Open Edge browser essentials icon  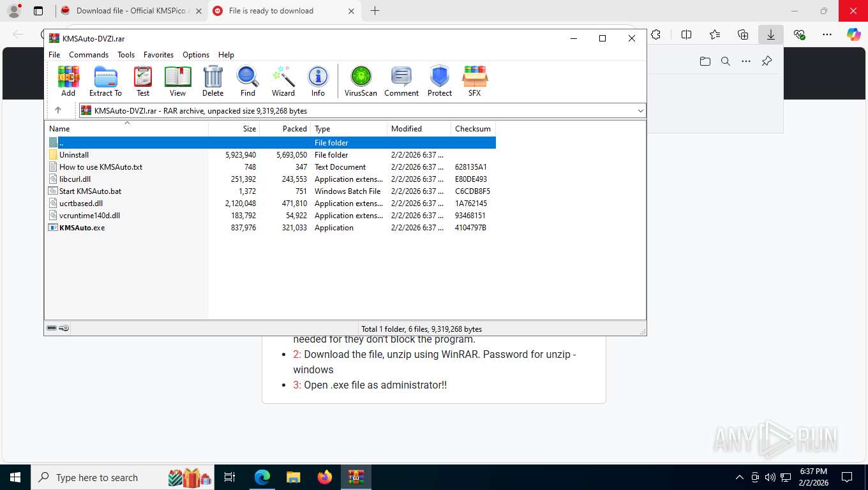pyautogui.click(x=799, y=34)
